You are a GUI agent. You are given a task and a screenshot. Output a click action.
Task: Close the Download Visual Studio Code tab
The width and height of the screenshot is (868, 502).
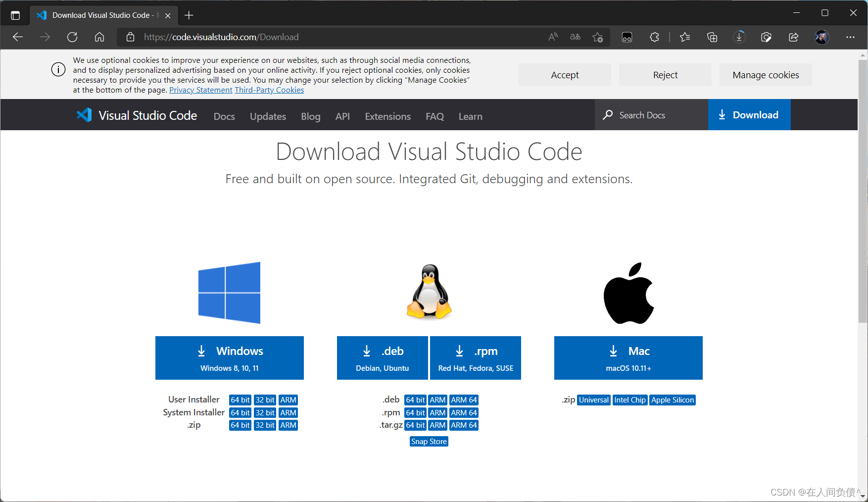[168, 15]
